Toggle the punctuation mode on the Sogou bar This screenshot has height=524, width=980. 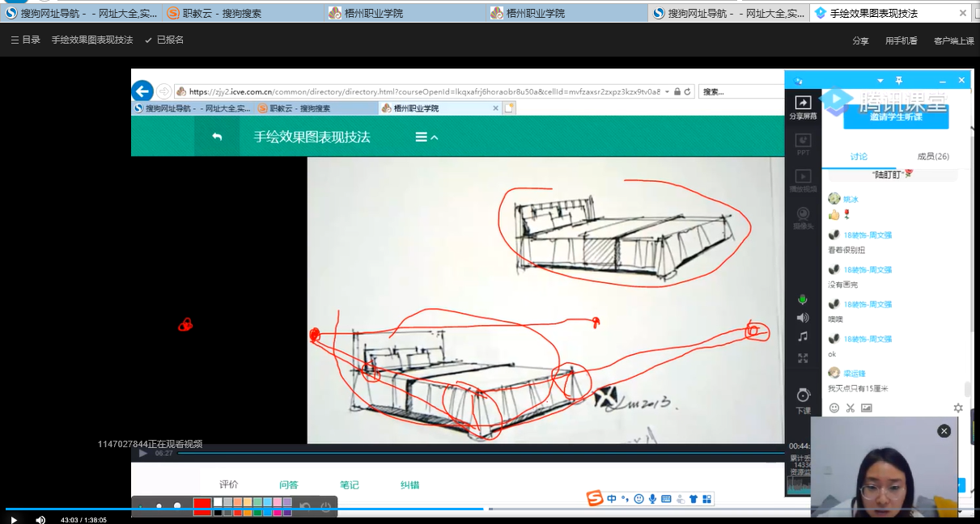tap(625, 499)
